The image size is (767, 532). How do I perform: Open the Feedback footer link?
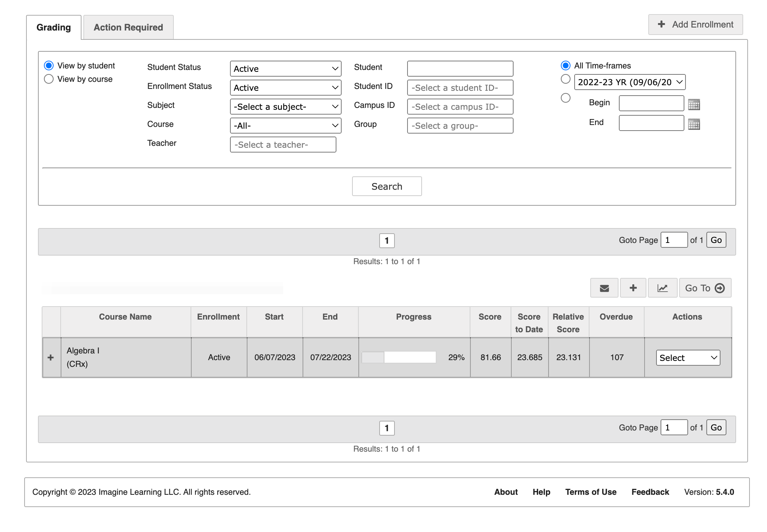pos(650,492)
